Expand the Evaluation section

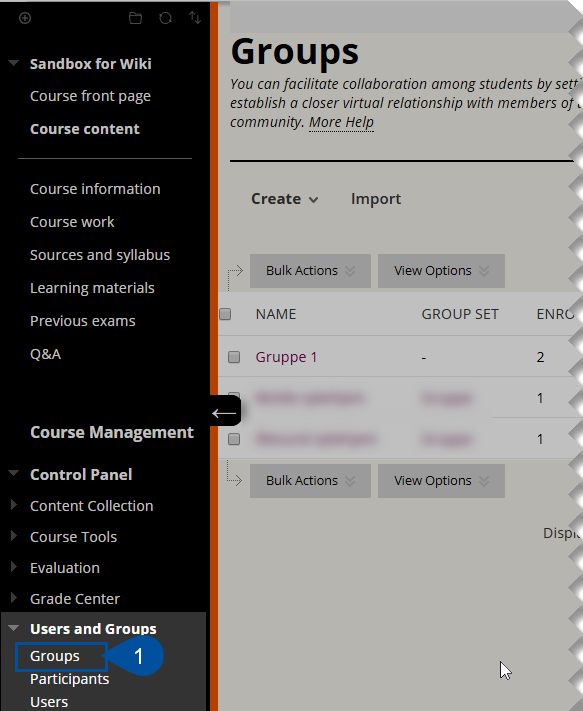(14, 567)
